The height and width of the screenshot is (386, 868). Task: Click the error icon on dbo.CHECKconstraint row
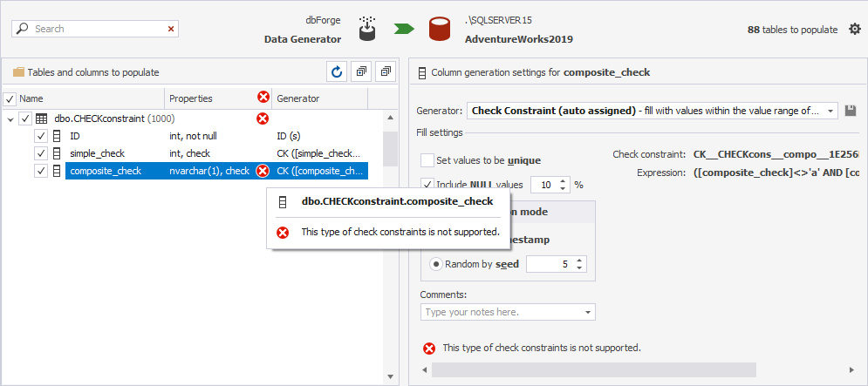(263, 119)
